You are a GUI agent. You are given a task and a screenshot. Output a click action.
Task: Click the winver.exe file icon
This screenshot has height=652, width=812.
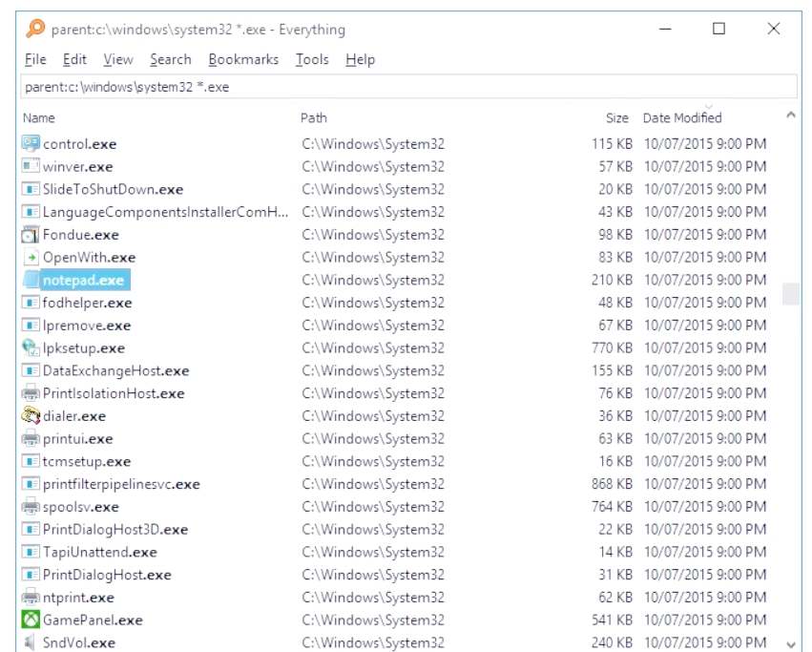point(31,166)
